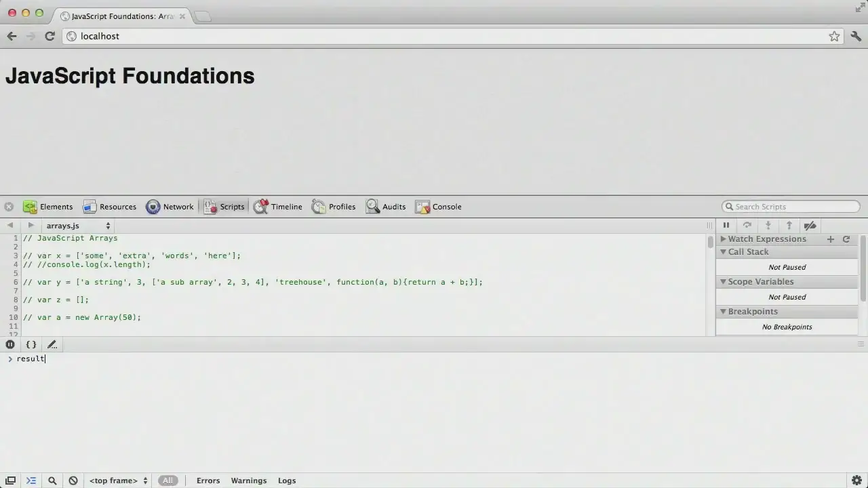Image resolution: width=868 pixels, height=488 pixels.
Task: Go to next script file arrow
Action: 31,225
